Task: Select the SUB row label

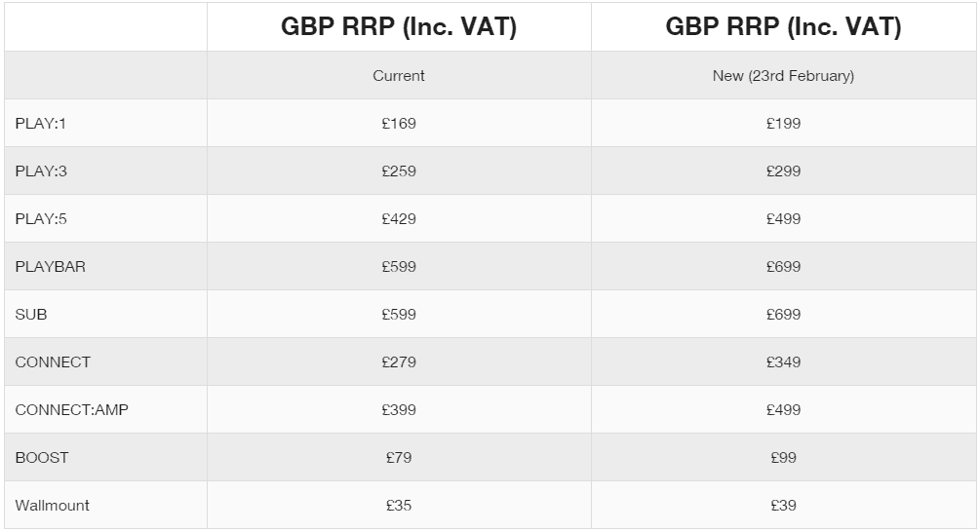Action: [30, 315]
